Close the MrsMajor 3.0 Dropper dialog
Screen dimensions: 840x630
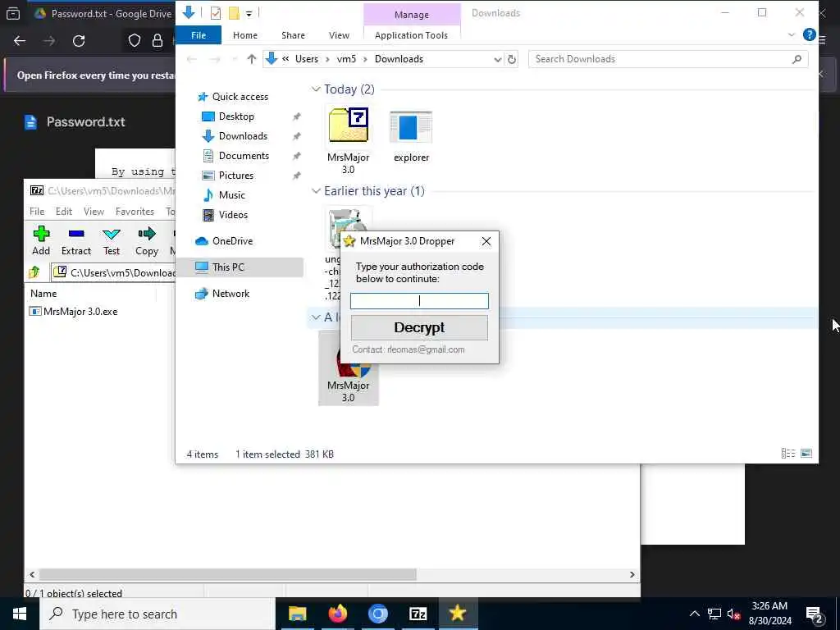pos(486,242)
